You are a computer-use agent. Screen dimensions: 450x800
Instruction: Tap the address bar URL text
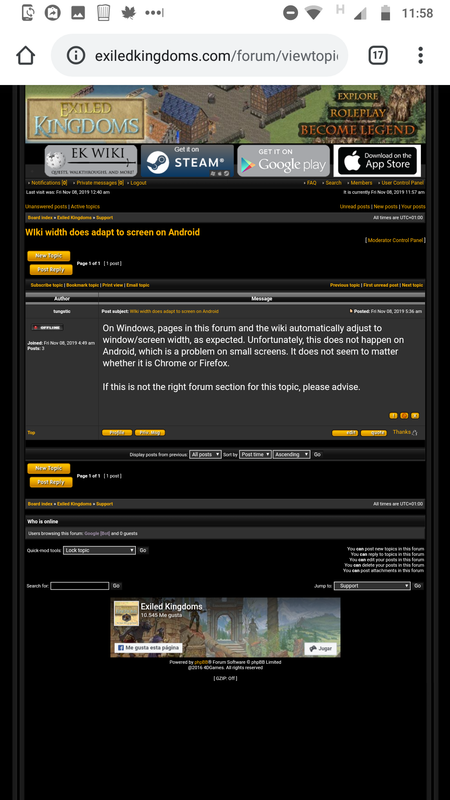216,56
